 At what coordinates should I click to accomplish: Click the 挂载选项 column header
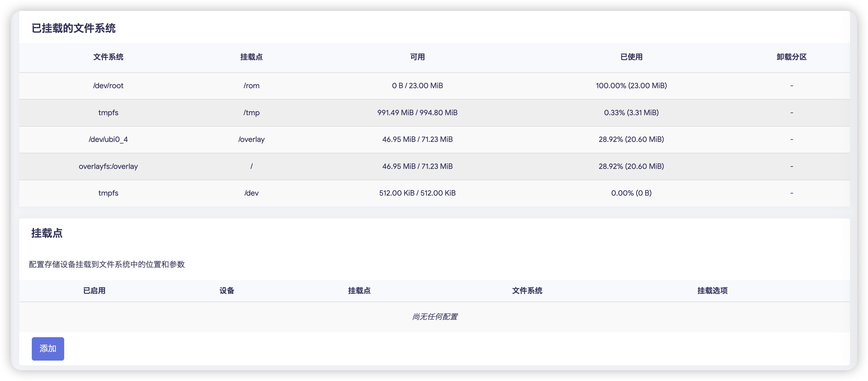click(712, 291)
